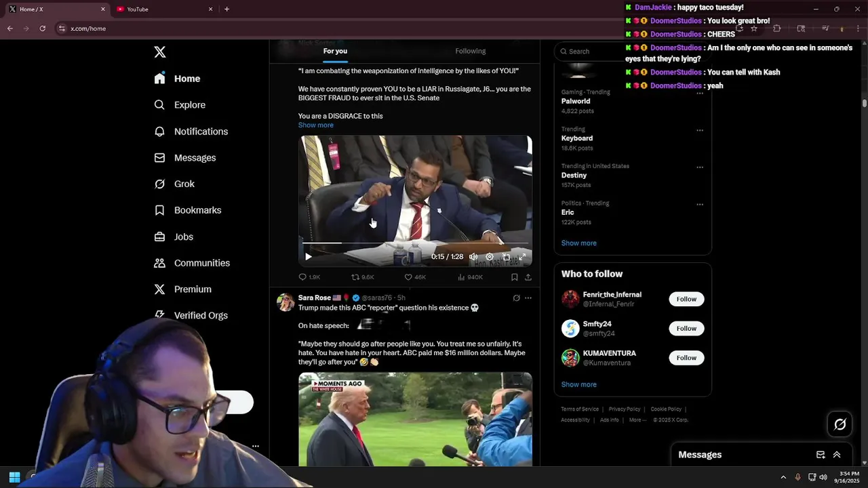Screen dimensions: 868x488
Task: Share the Kash Patel video post
Action: [528, 277]
